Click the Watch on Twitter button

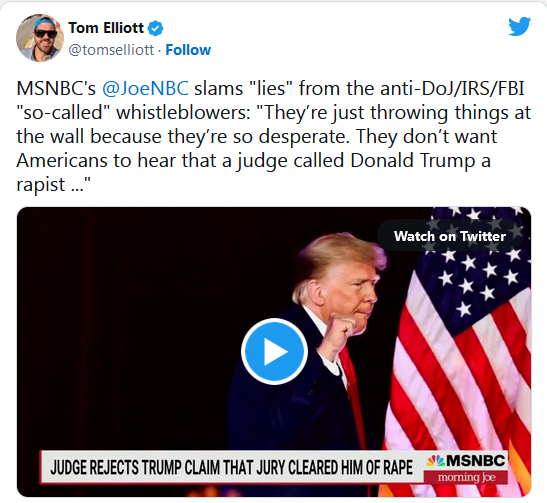click(450, 236)
